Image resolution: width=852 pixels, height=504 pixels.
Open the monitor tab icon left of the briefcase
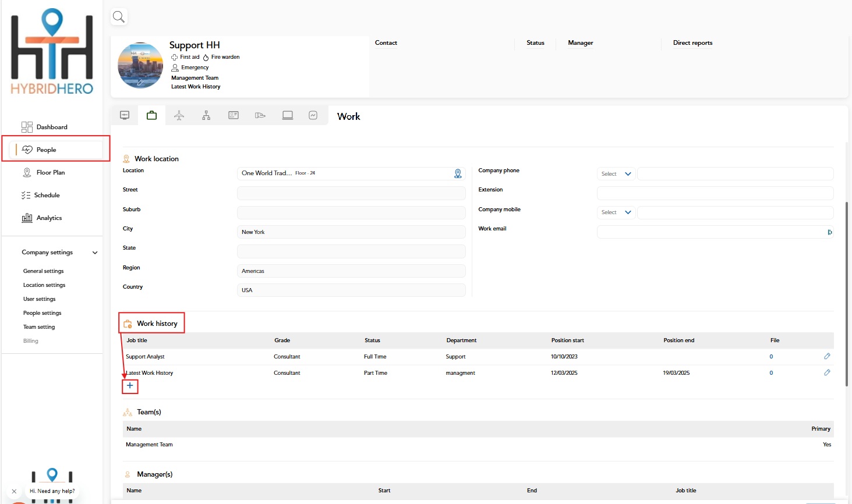[x=125, y=115]
